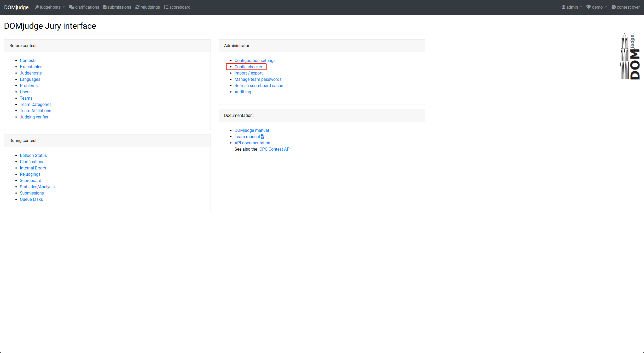Image resolution: width=644 pixels, height=353 pixels.
Task: Click the submissions file icon in navbar
Action: point(105,7)
